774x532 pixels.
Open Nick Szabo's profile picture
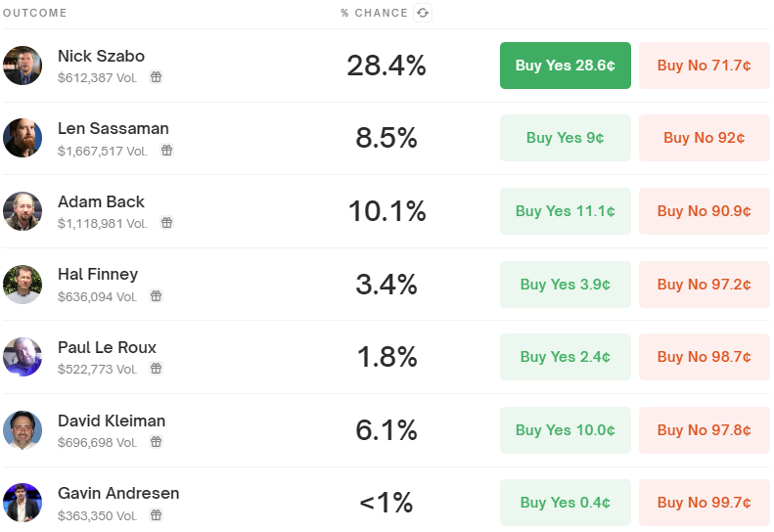pyautogui.click(x=23, y=66)
